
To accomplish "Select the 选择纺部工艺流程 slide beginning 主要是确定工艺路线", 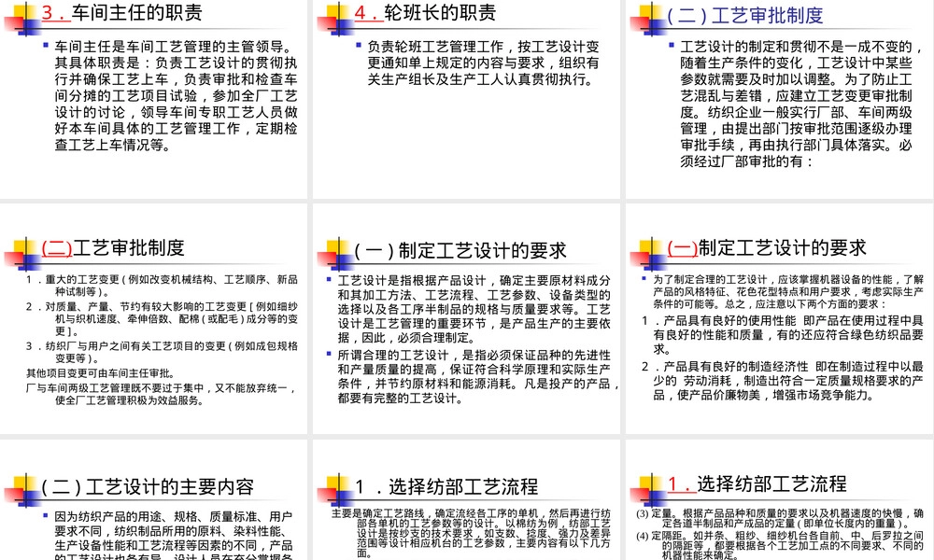I will (466, 500).
